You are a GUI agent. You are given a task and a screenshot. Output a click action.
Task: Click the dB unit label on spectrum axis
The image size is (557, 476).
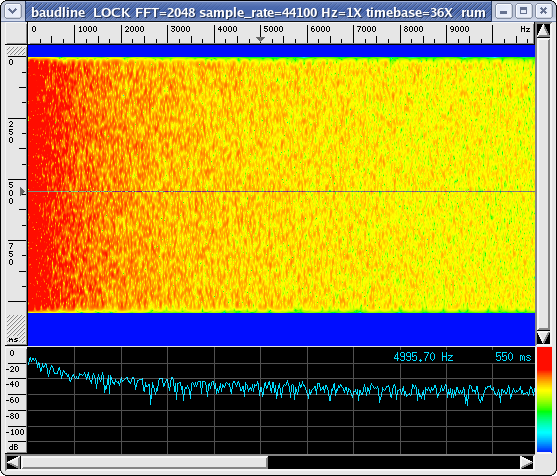13,447
